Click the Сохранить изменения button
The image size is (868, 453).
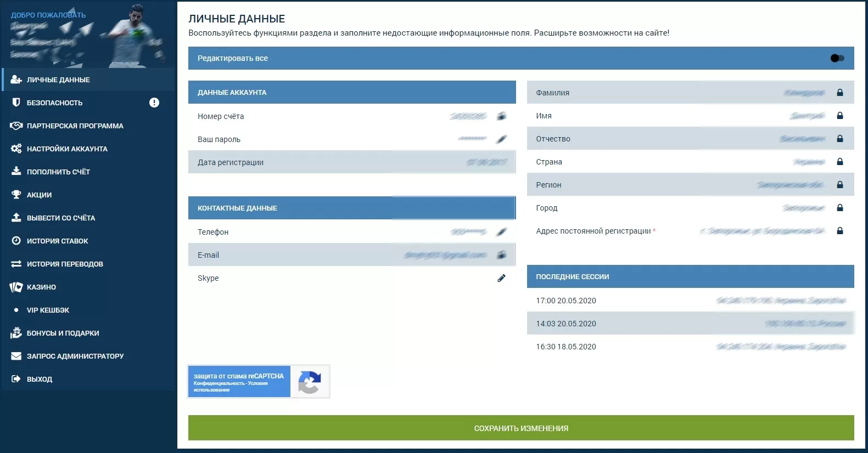coord(520,428)
